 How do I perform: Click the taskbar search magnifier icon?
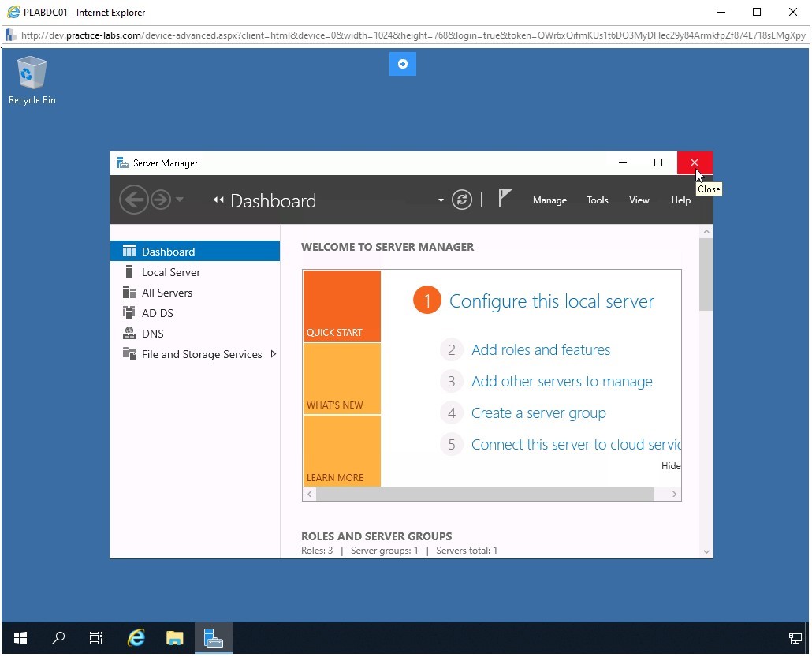(58, 638)
